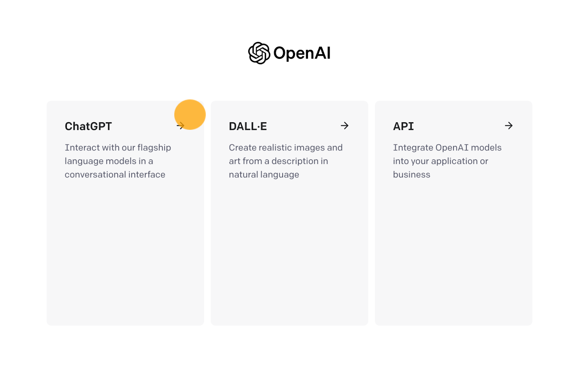This screenshot has height=369, width=588.
Task: Open the API heading link
Action: pyautogui.click(x=403, y=126)
